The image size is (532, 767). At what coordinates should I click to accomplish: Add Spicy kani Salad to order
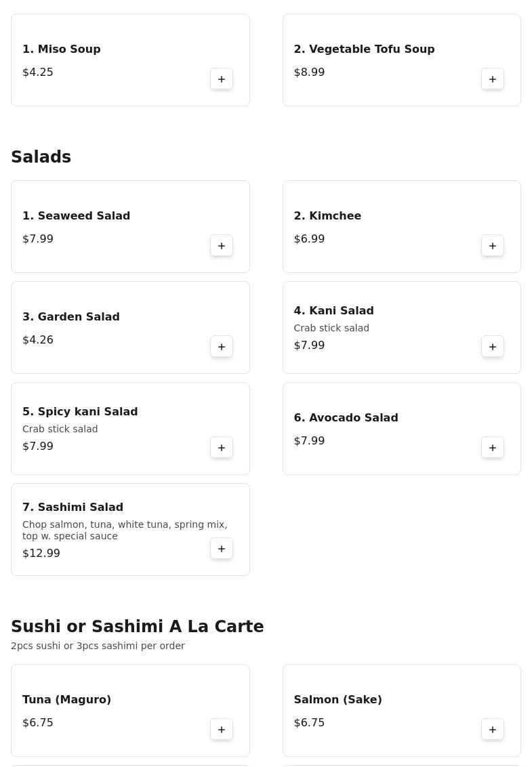point(222,448)
